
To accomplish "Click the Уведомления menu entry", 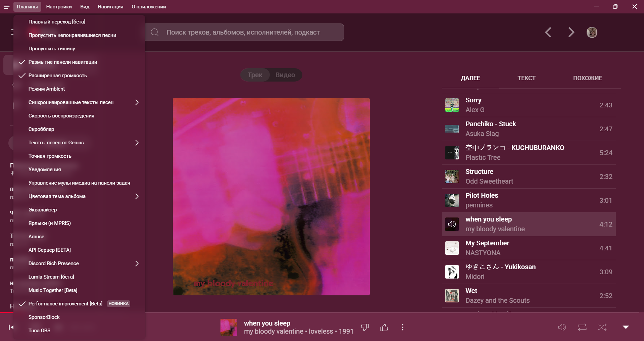I will click(x=79, y=169).
